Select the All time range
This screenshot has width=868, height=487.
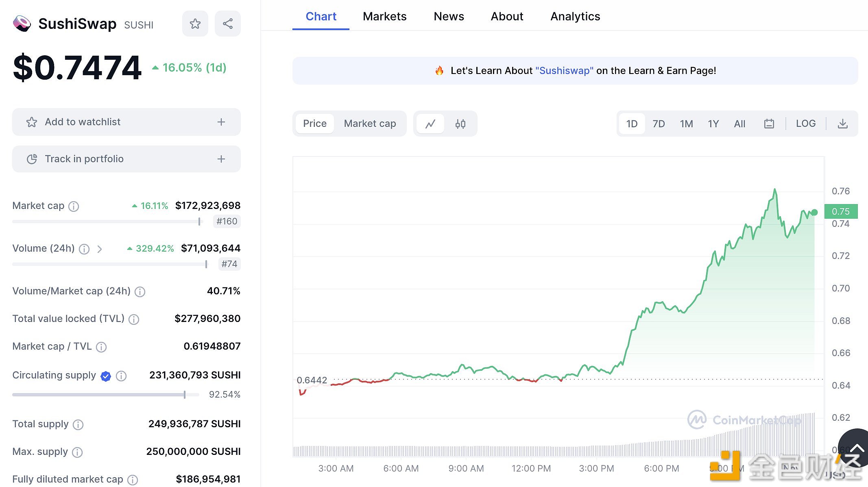[x=739, y=124]
